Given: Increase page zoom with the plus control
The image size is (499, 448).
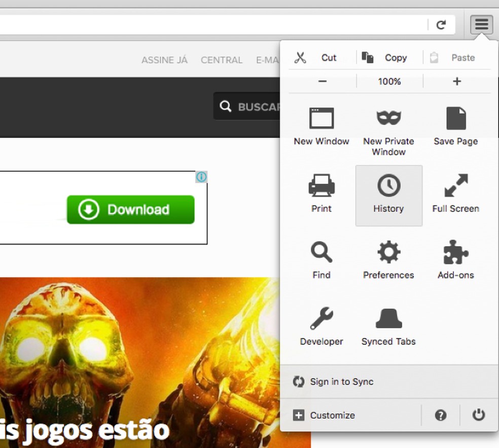Looking at the screenshot, I should click(457, 81).
